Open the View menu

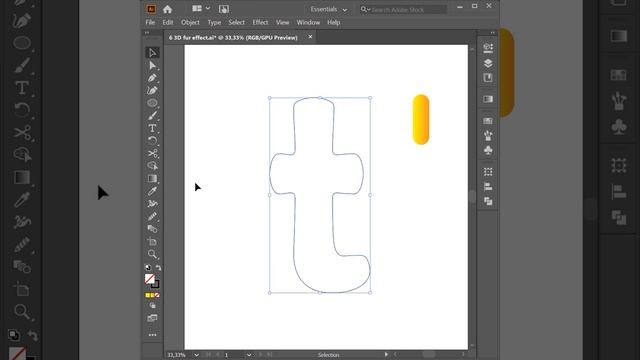click(282, 22)
